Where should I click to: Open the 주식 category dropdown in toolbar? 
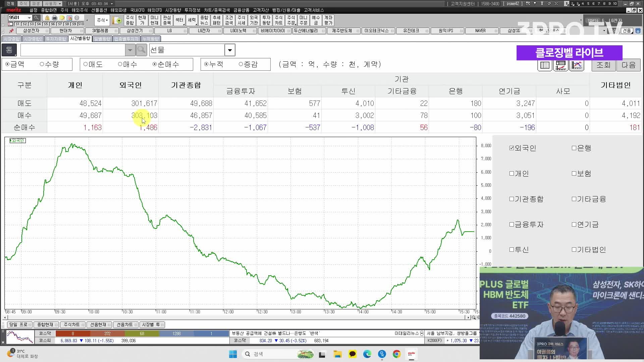[x=102, y=20]
